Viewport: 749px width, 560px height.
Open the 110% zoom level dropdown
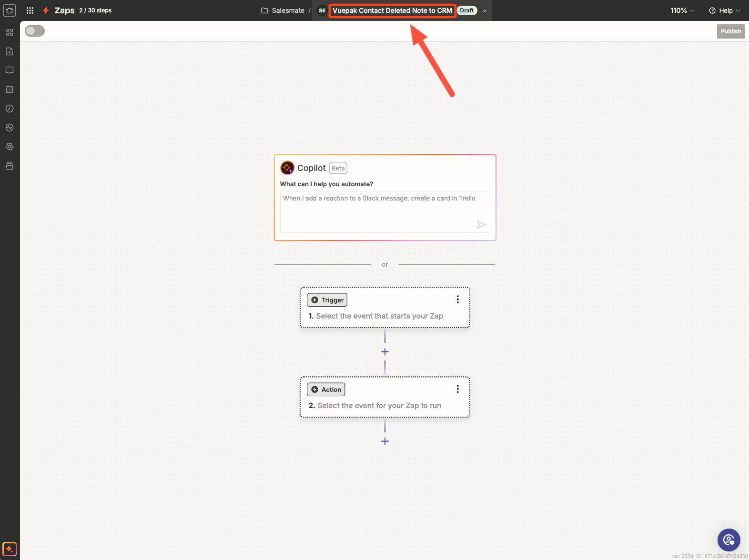coord(682,10)
